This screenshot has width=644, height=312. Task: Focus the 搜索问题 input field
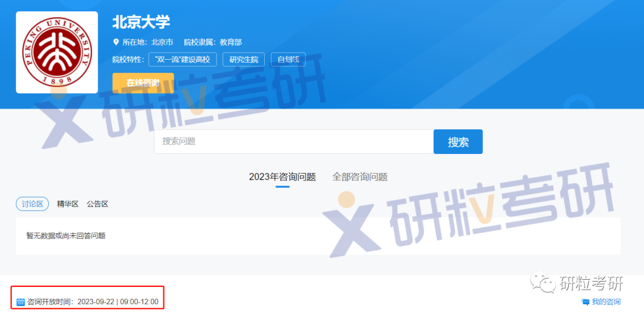(294, 142)
